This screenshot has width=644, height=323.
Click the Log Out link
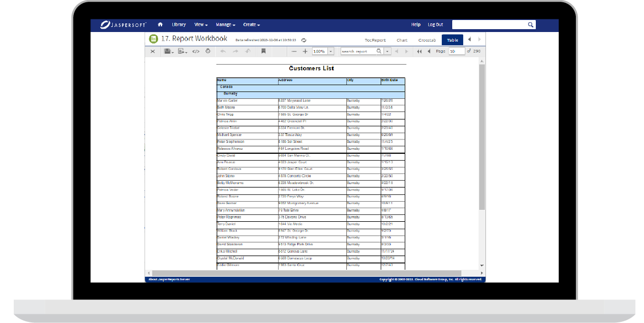click(436, 25)
